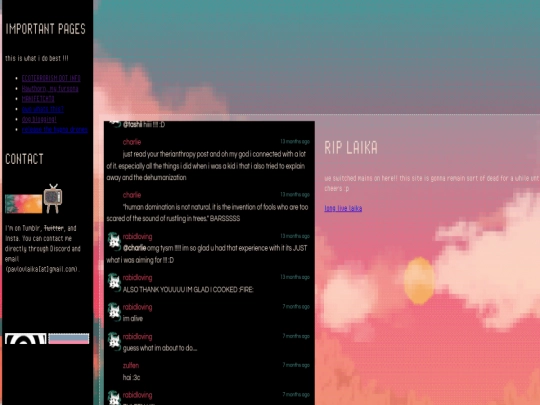Open the last link in Important Pages list
This screenshot has height=405, width=540.
click(55, 130)
